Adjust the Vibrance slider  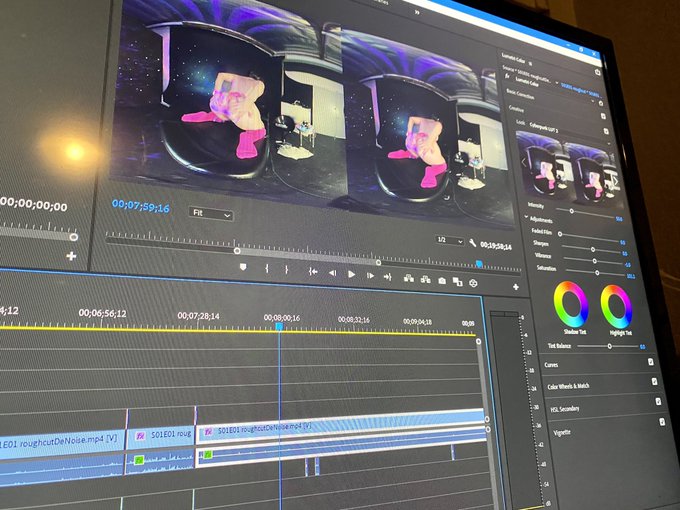(595, 261)
